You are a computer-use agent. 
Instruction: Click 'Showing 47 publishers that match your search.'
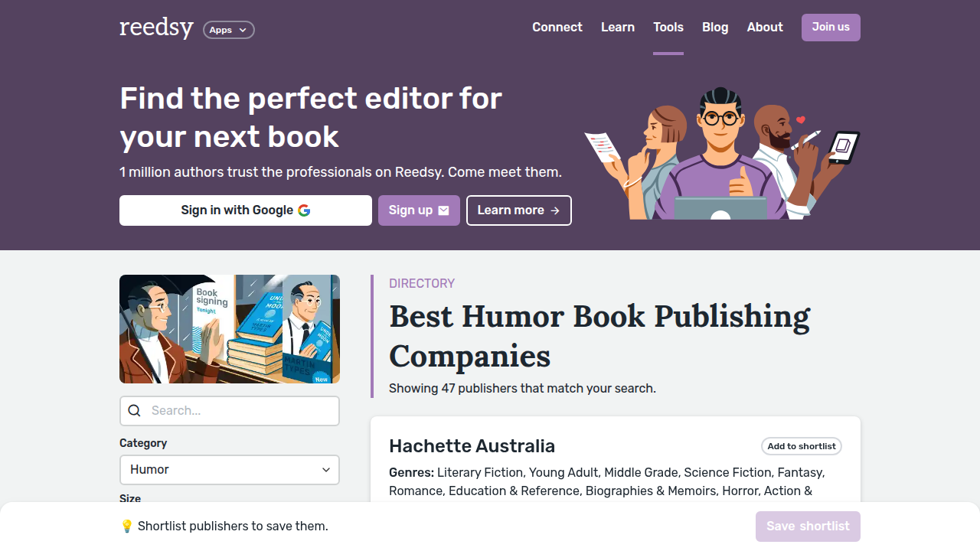(x=522, y=388)
